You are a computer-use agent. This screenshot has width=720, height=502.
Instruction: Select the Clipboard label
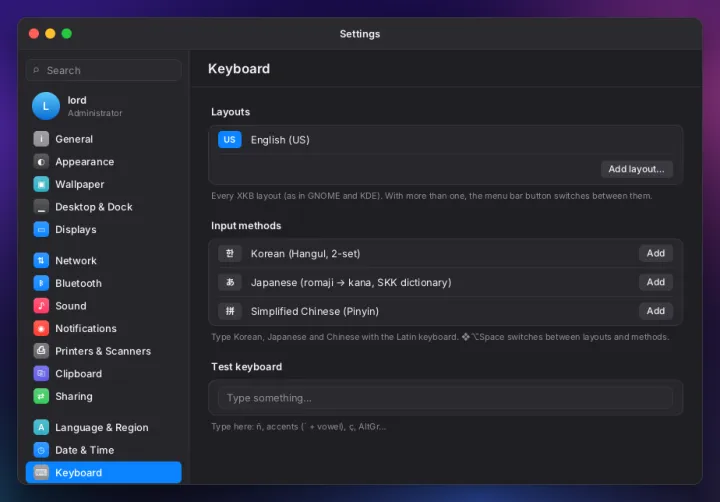[79, 373]
